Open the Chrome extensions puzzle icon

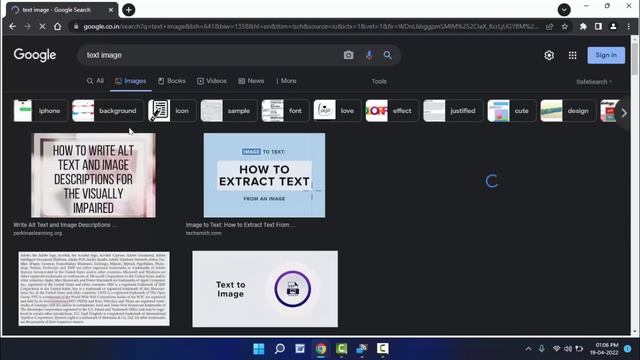tap(583, 27)
